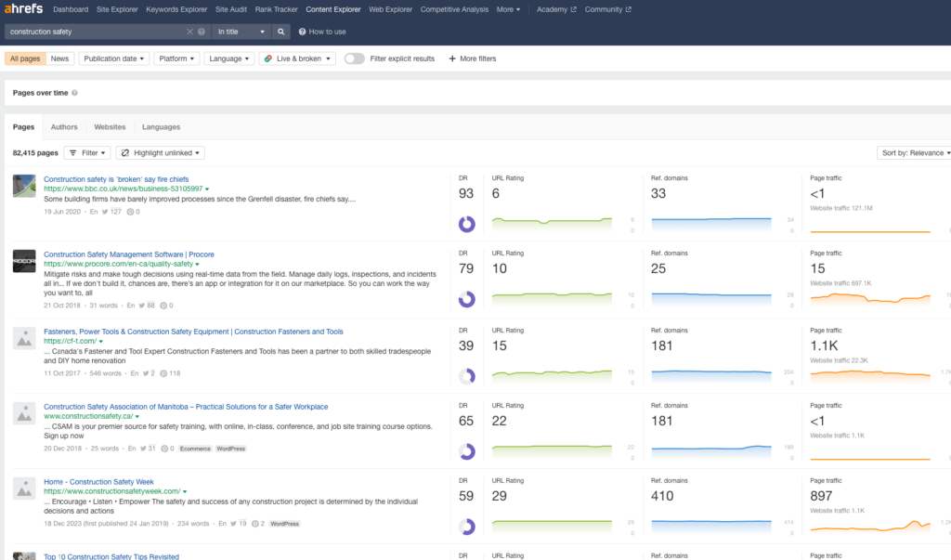Click the Page traffic chart for cf-t.com
Image resolution: width=951 pixels, height=560 pixels.
click(x=870, y=375)
